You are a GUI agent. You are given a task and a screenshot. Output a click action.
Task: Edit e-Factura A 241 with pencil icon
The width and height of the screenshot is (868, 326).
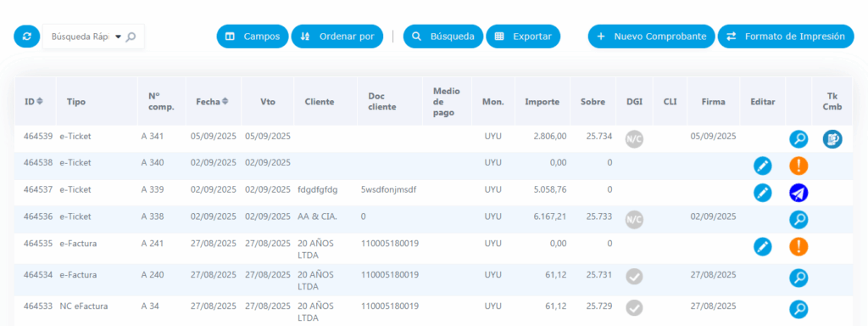point(762,247)
